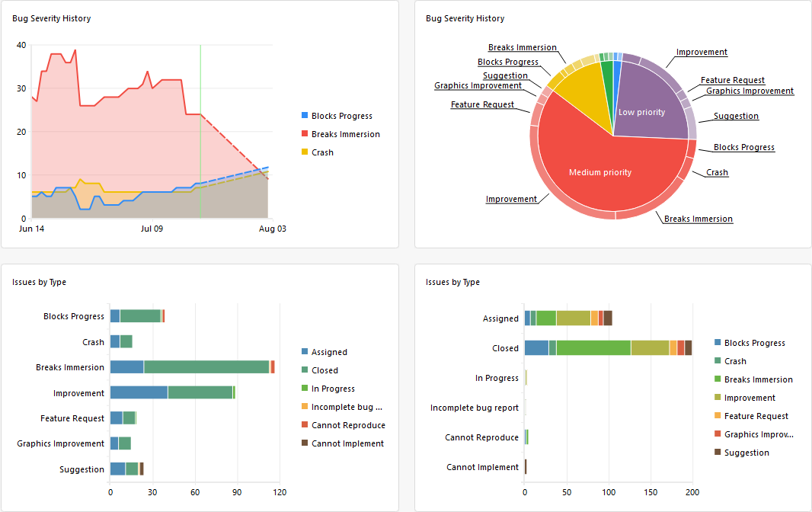Click the Medium priority pie slice

(600, 172)
